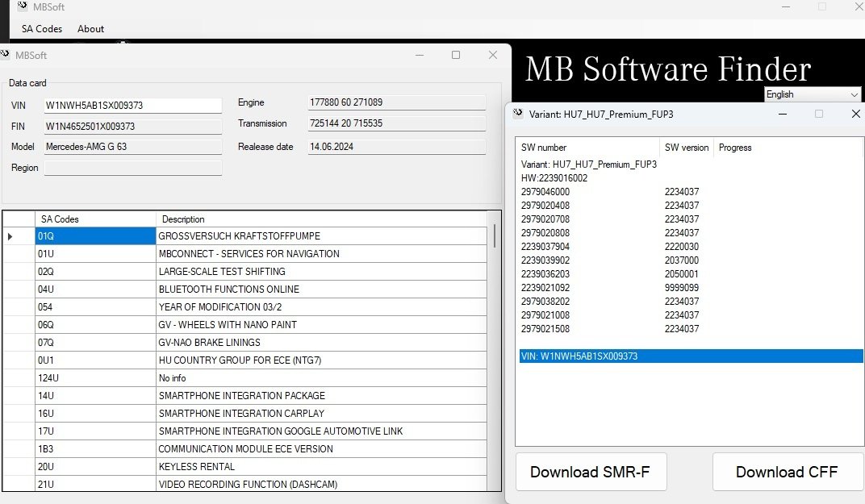This screenshot has width=865, height=504.
Task: Click the VIN input field
Action: [133, 106]
